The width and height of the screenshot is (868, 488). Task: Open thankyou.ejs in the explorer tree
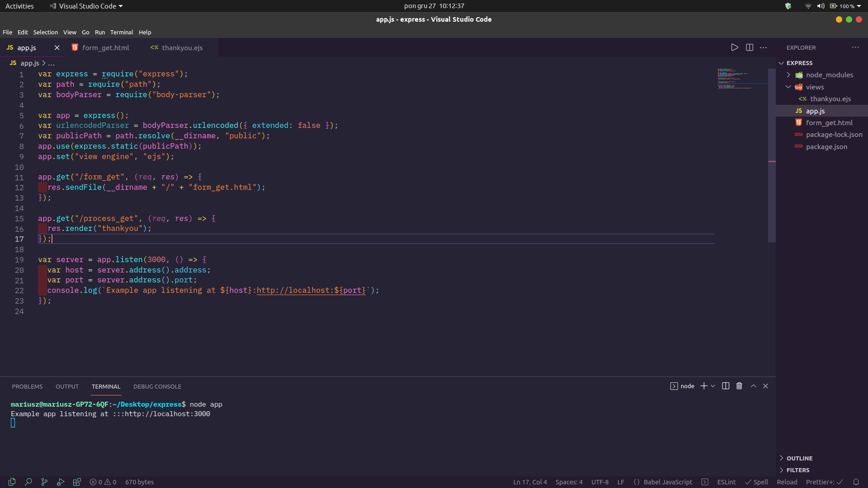(822, 99)
